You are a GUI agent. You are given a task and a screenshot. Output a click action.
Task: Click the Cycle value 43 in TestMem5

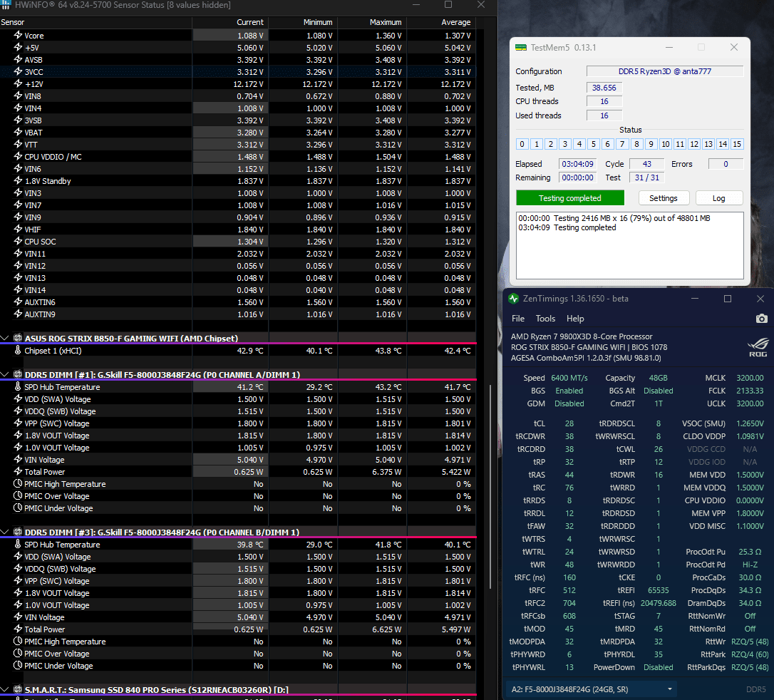(647, 164)
